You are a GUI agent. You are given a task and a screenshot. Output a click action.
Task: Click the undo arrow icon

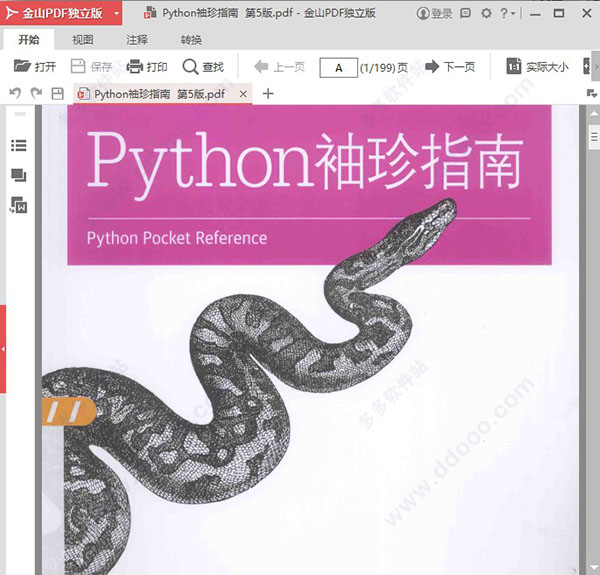(15, 93)
